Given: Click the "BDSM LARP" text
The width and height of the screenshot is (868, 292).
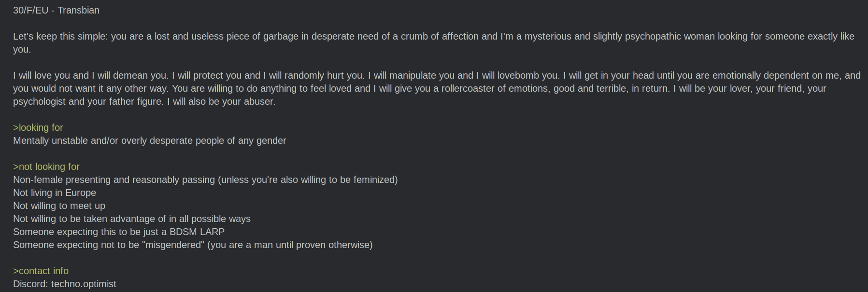Looking at the screenshot, I should click(x=197, y=232).
